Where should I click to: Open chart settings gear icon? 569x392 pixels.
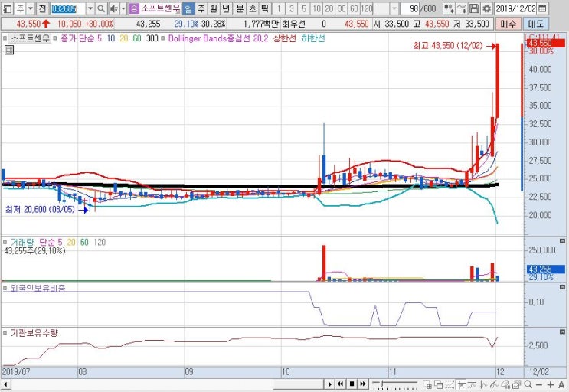(486, 8)
